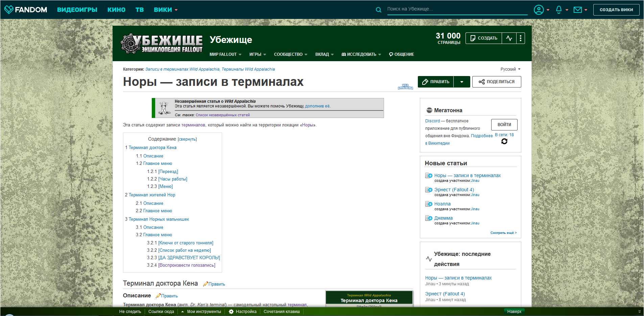Expand the ВКЛАД menu
This screenshot has width=644, height=316.
point(325,54)
